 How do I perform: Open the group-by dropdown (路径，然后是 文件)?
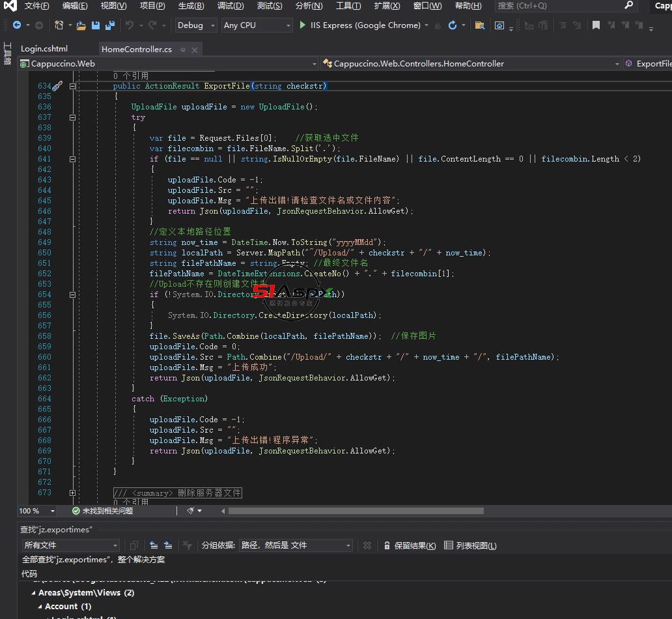click(x=296, y=545)
